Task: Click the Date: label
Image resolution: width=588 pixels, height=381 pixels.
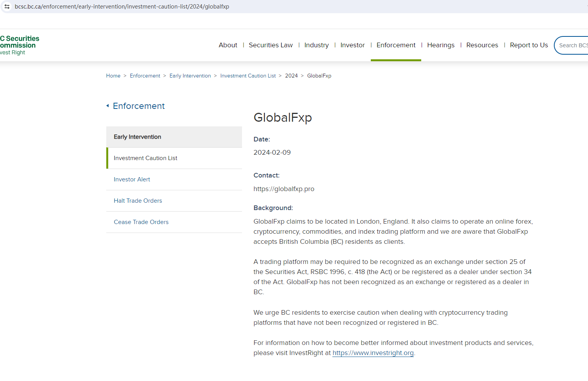Action: pyautogui.click(x=262, y=139)
